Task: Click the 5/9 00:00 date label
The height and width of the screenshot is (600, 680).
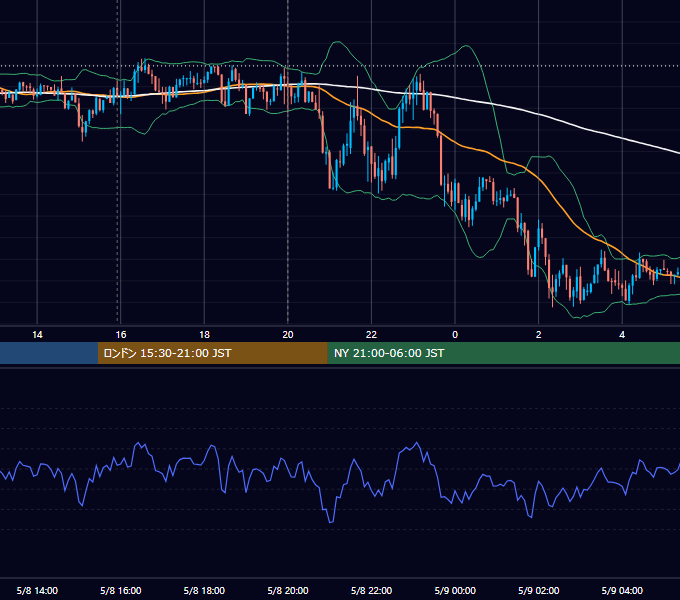Action: point(455,590)
